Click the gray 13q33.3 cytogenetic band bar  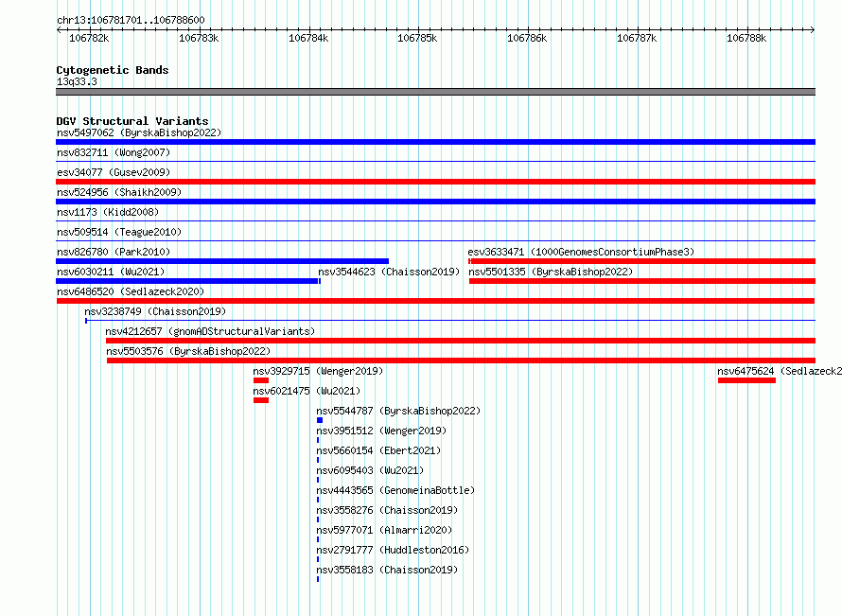(435, 92)
